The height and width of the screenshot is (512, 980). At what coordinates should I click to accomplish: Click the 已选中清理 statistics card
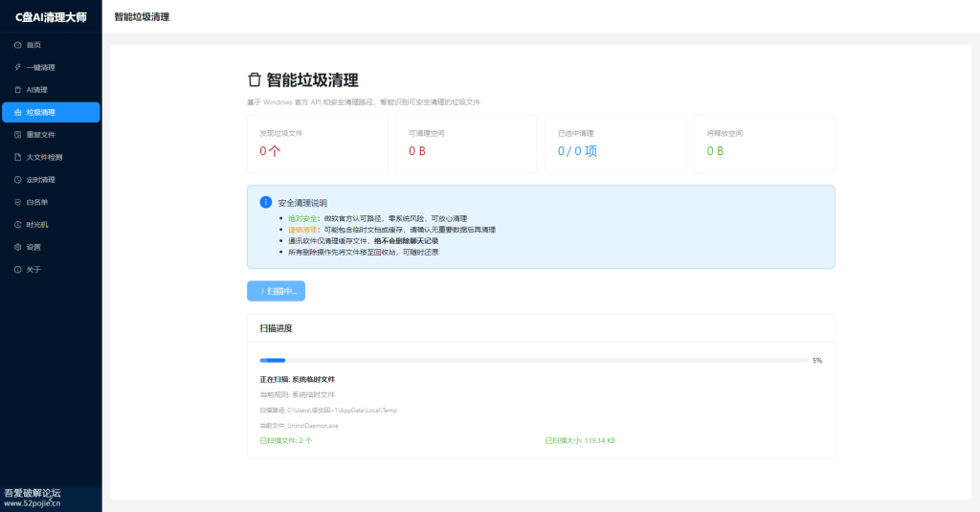pos(615,145)
